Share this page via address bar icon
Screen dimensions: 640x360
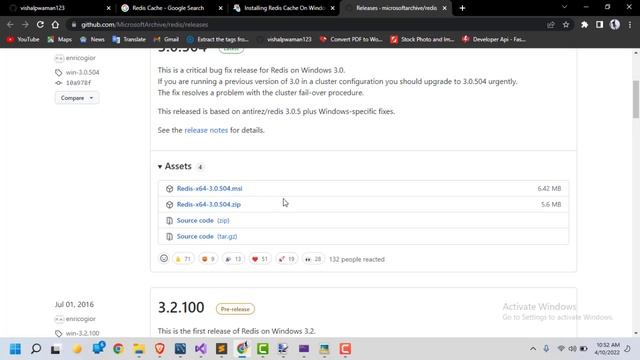(551, 24)
